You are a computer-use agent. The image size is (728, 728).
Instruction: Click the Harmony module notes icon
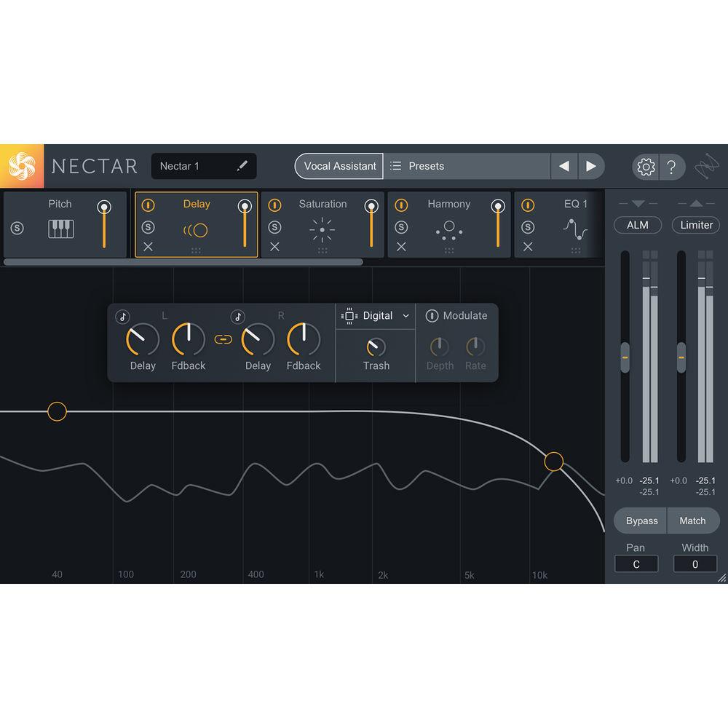[x=449, y=229]
